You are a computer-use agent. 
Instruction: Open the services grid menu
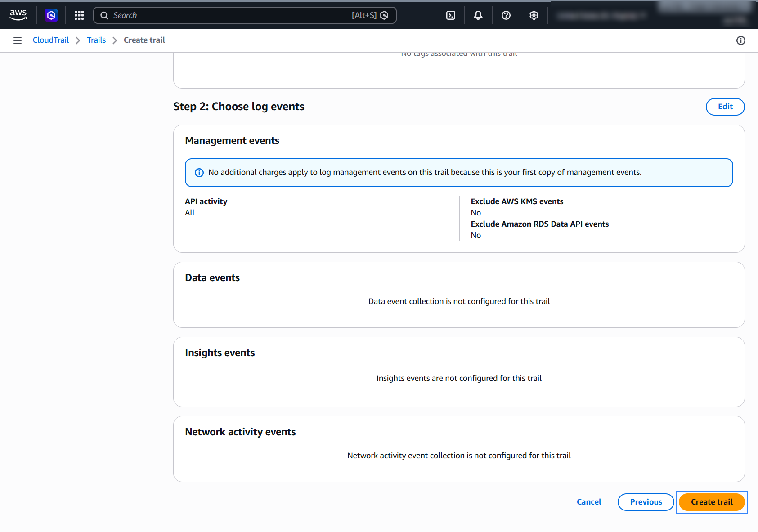[x=79, y=15]
